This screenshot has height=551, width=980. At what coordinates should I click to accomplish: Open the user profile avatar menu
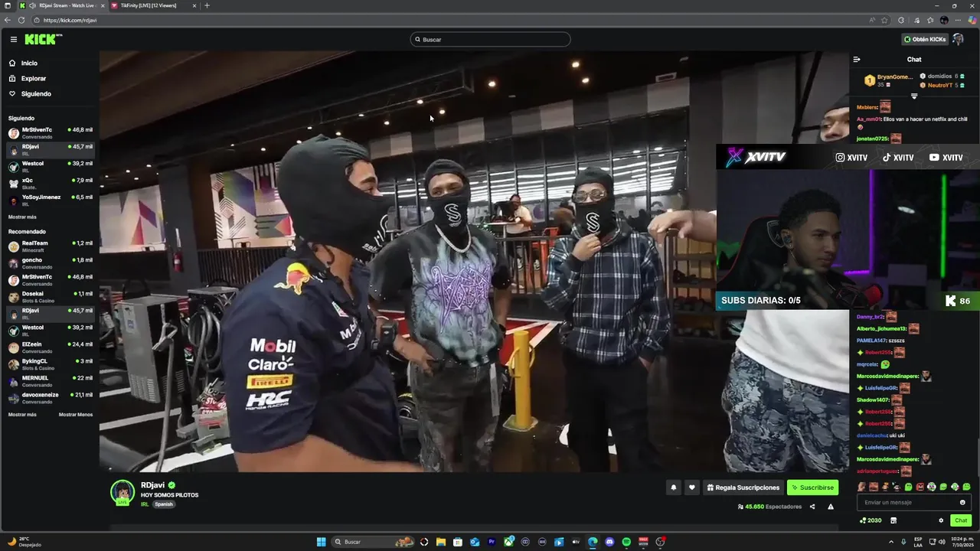coord(958,39)
